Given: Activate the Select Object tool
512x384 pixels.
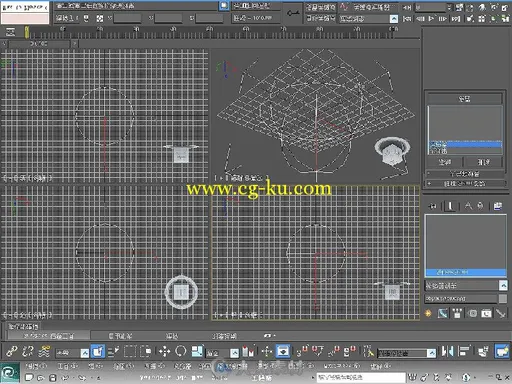Looking at the screenshot, I should (98, 352).
